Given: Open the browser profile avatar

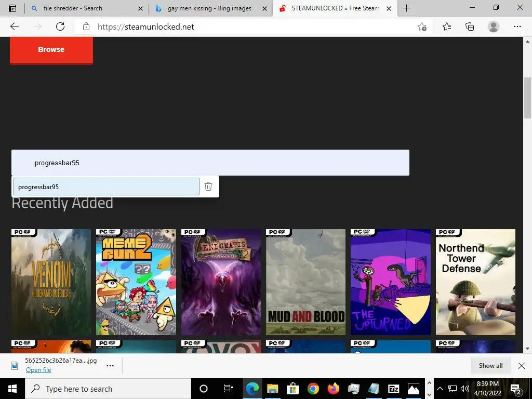Looking at the screenshot, I should [494, 26].
